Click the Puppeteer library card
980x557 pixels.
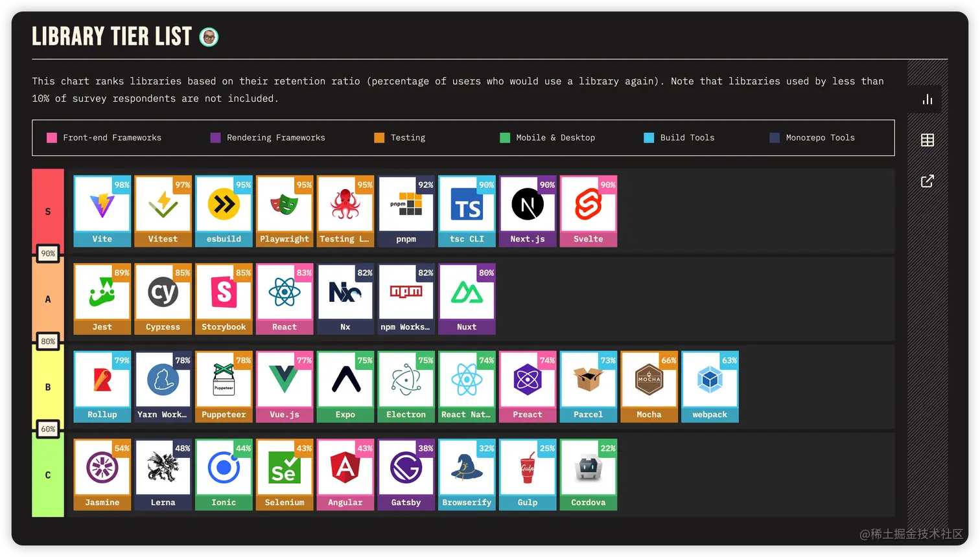[224, 387]
